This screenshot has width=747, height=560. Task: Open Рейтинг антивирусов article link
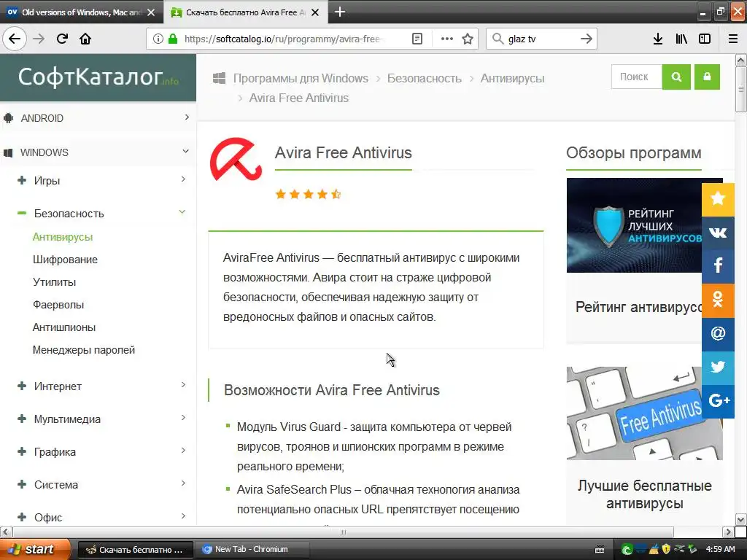pos(638,307)
